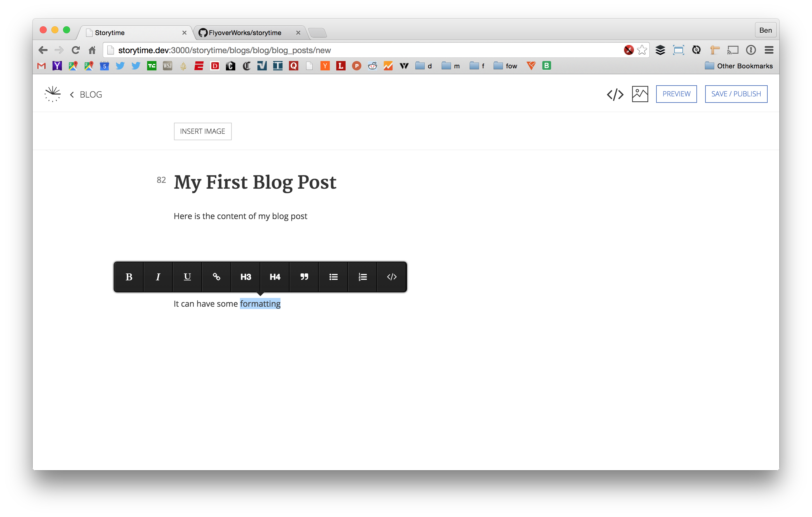Viewport: 812px width, 517px height.
Task: Create a bulleted list
Action: [x=333, y=277]
